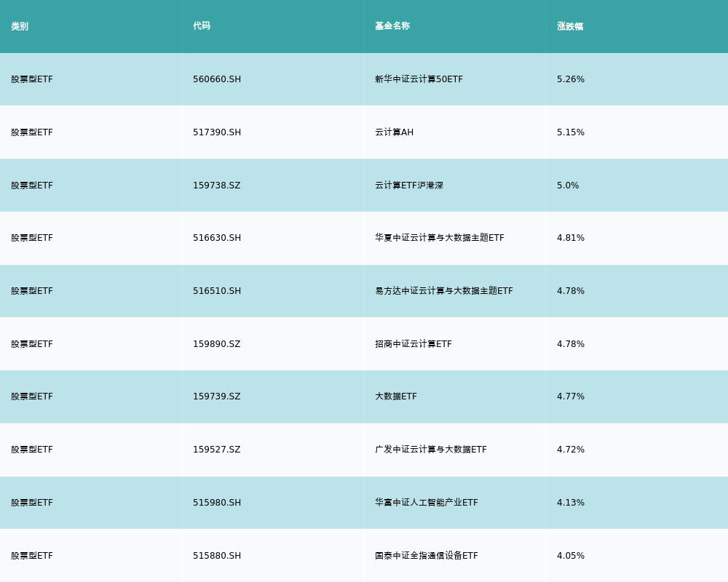Click the 涨跌幅 column header
728x582 pixels.
(570, 26)
